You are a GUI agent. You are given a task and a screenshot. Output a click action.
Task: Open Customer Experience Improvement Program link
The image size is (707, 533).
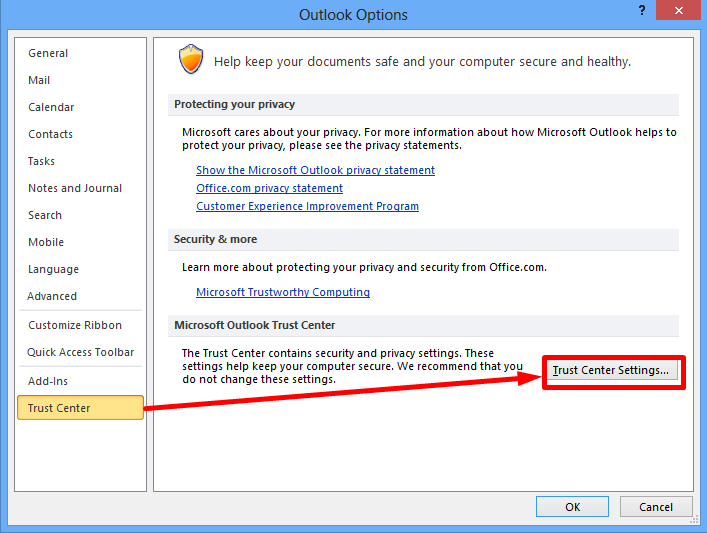click(x=307, y=207)
